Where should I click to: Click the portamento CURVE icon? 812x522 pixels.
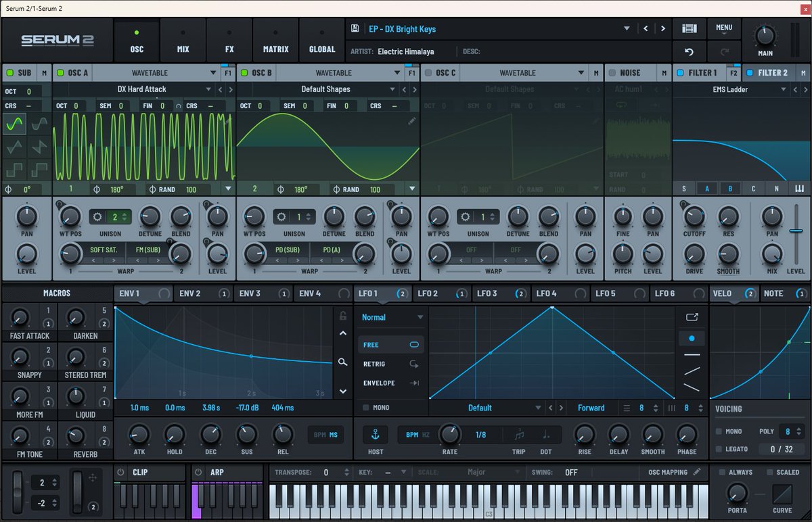point(782,493)
